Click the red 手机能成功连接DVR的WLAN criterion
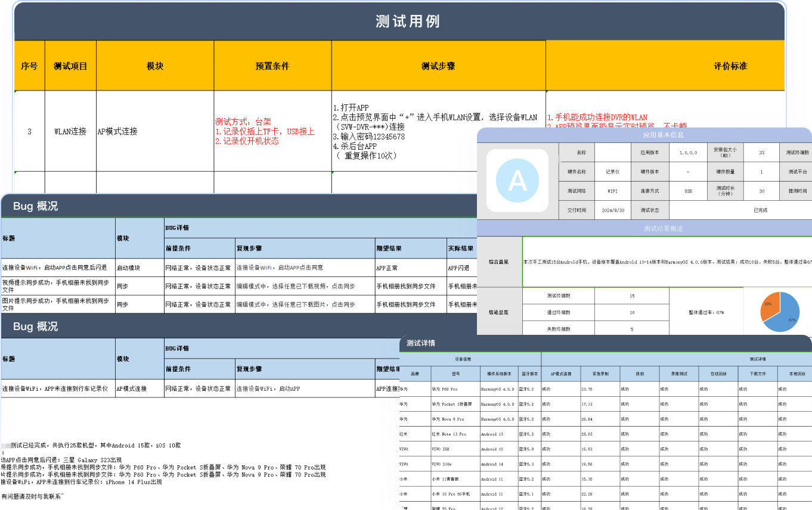Image resolution: width=812 pixels, height=510 pixels. 597,117
